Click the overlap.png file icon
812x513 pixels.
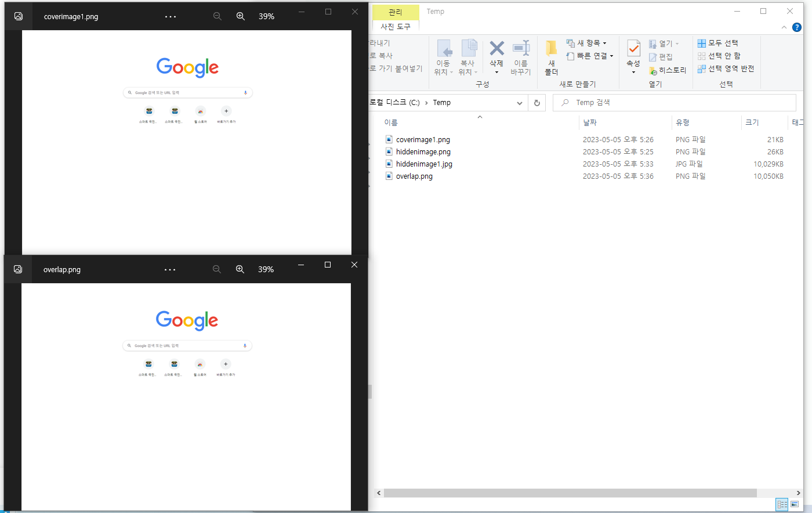[x=389, y=176]
